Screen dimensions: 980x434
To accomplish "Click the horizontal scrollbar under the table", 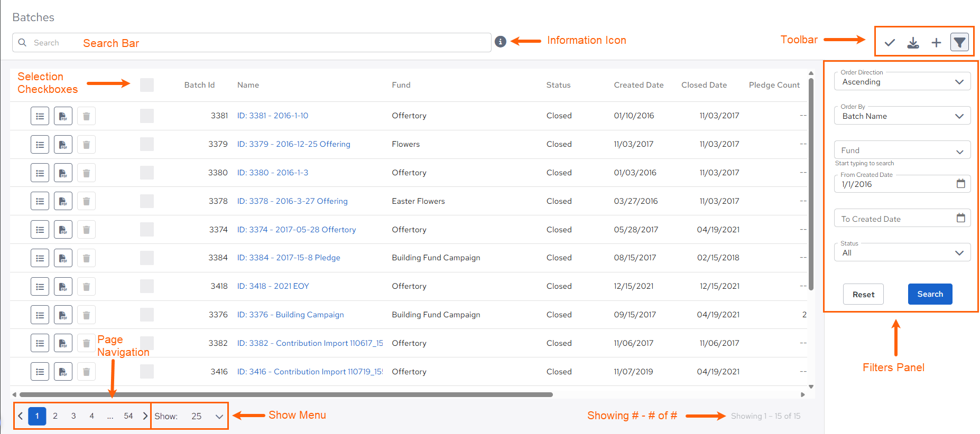I will [286, 394].
